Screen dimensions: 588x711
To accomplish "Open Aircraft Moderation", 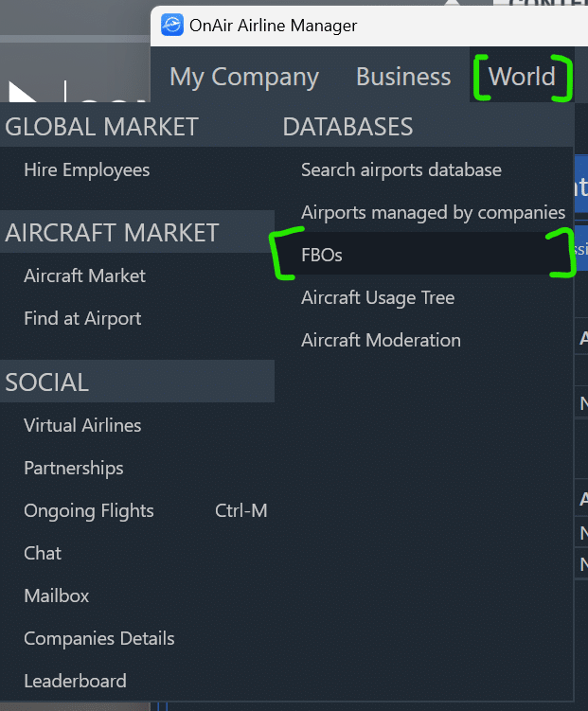I will tap(381, 340).
